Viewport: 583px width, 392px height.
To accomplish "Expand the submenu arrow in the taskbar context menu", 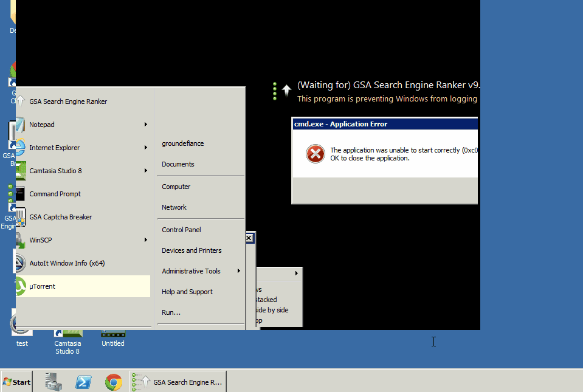I will pos(296,273).
